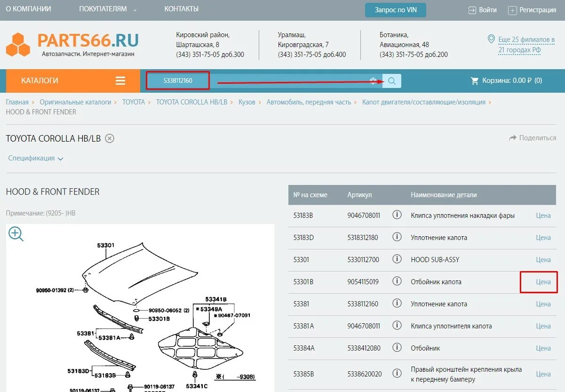Open info icon for Уплотнение капота 5318312180
The image size is (565, 392).
pyautogui.click(x=397, y=237)
